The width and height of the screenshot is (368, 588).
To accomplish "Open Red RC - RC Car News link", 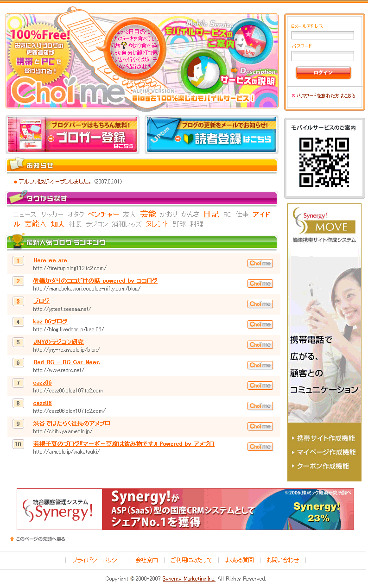I will [x=67, y=362].
